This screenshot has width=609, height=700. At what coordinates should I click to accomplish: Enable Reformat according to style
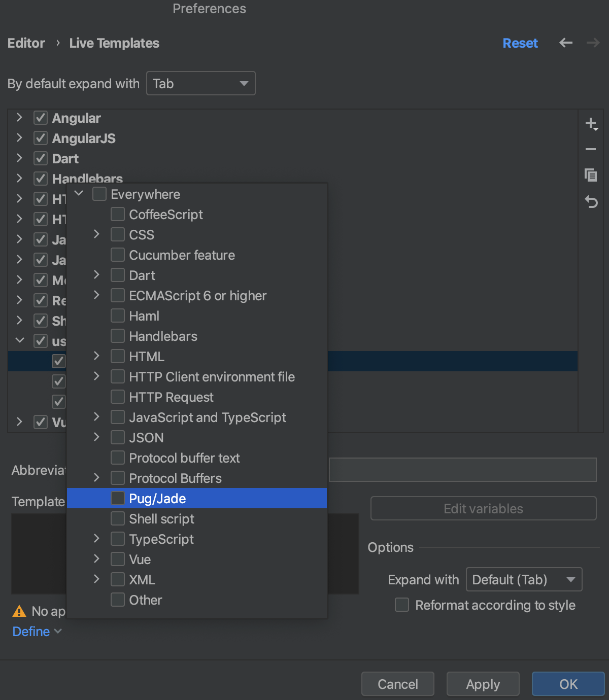click(401, 605)
